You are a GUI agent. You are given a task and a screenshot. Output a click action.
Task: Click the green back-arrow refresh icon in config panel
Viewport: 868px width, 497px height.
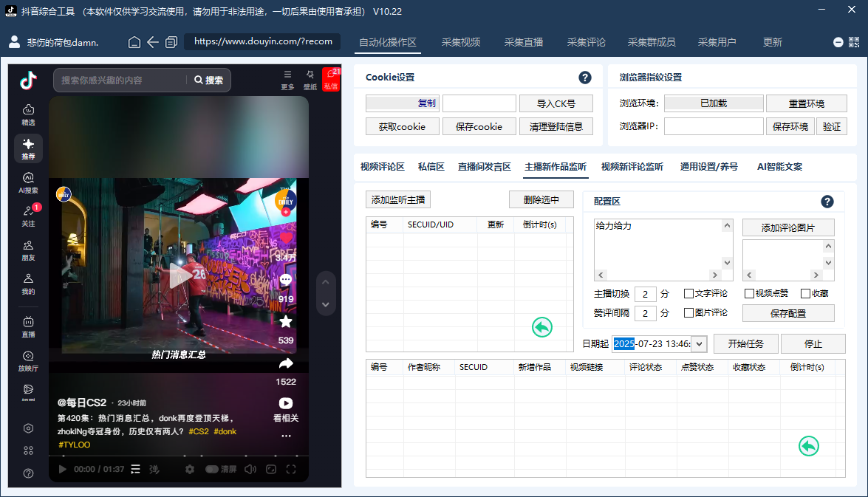541,327
